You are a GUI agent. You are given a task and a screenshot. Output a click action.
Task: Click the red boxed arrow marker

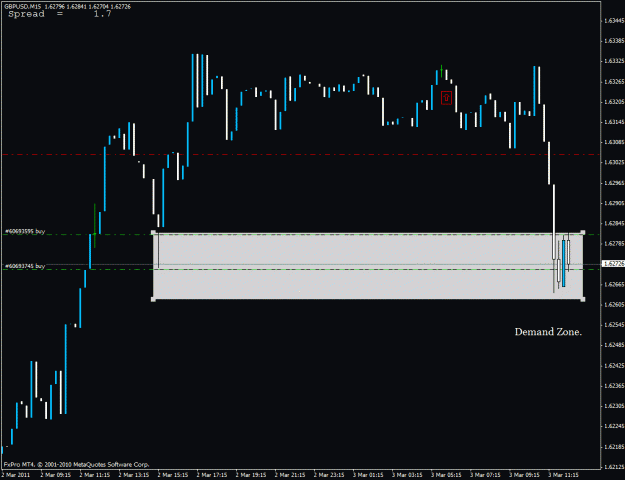tap(446, 98)
